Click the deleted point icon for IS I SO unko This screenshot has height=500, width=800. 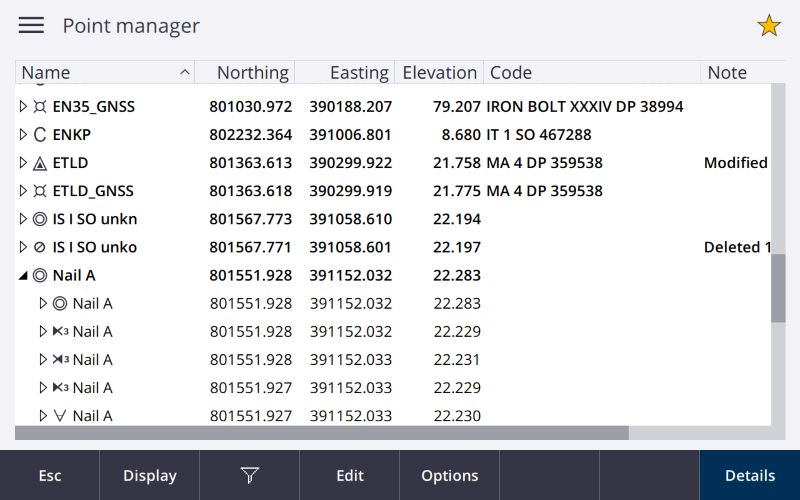[40, 247]
